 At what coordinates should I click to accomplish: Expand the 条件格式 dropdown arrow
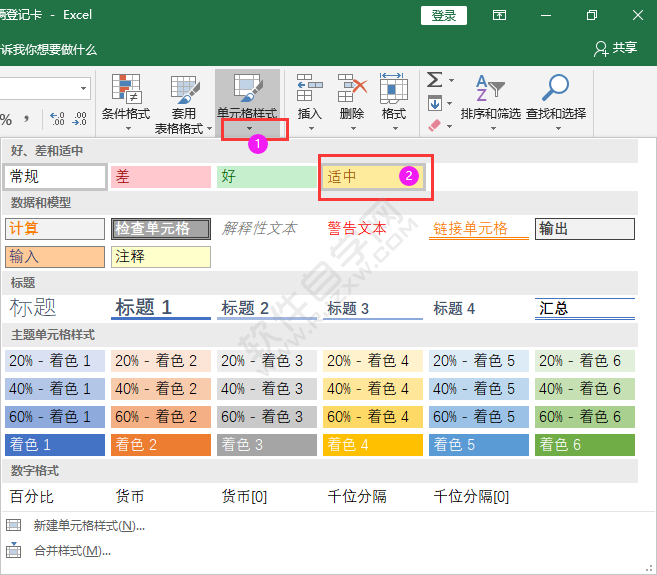[128, 129]
